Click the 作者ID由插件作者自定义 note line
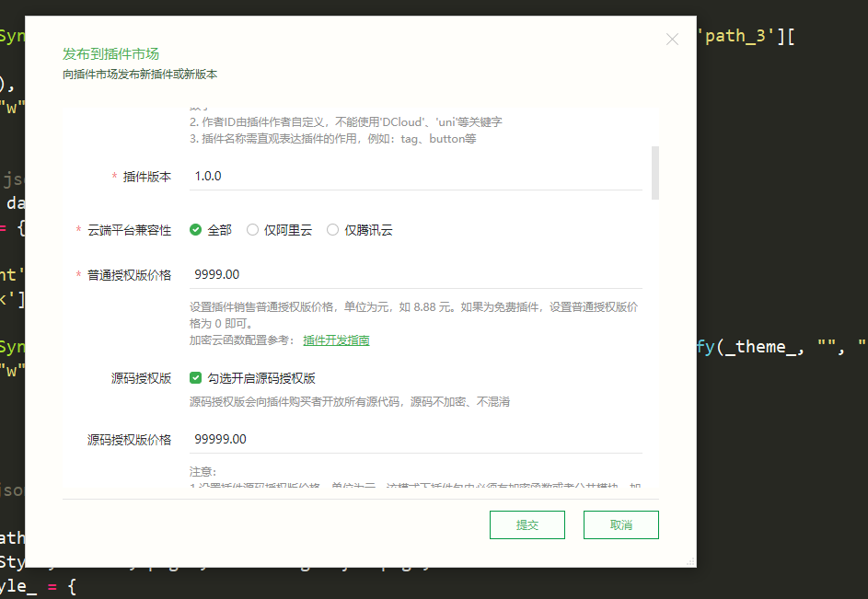This screenshot has height=599, width=868. coord(346,122)
